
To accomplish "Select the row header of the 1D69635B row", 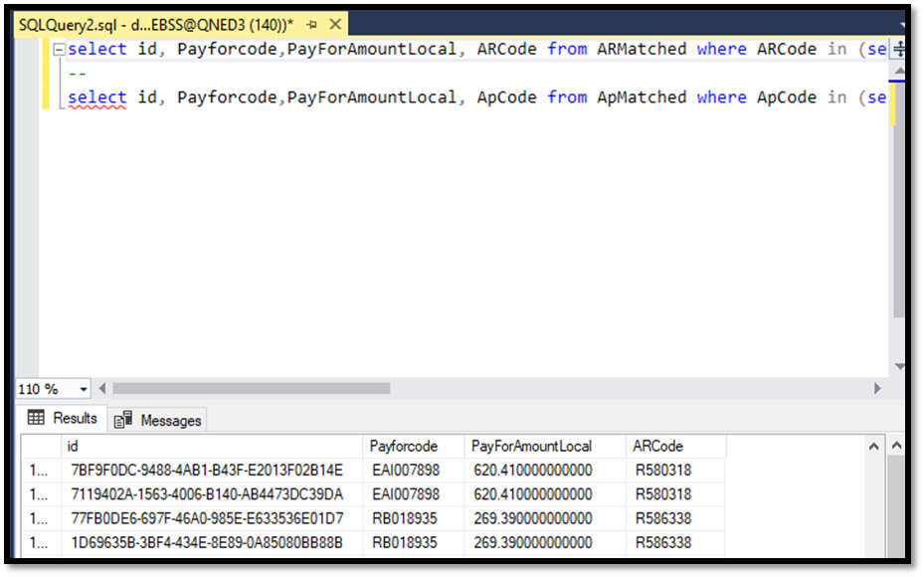I will tap(41, 543).
